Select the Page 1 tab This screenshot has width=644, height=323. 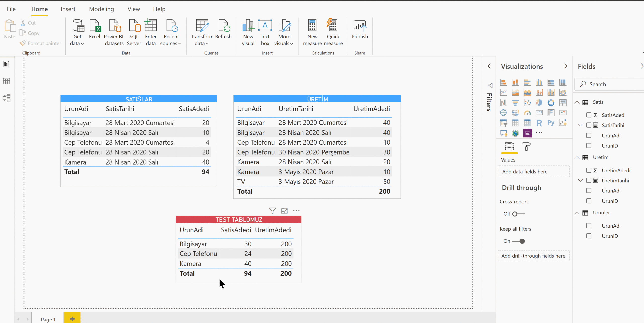pos(48,319)
